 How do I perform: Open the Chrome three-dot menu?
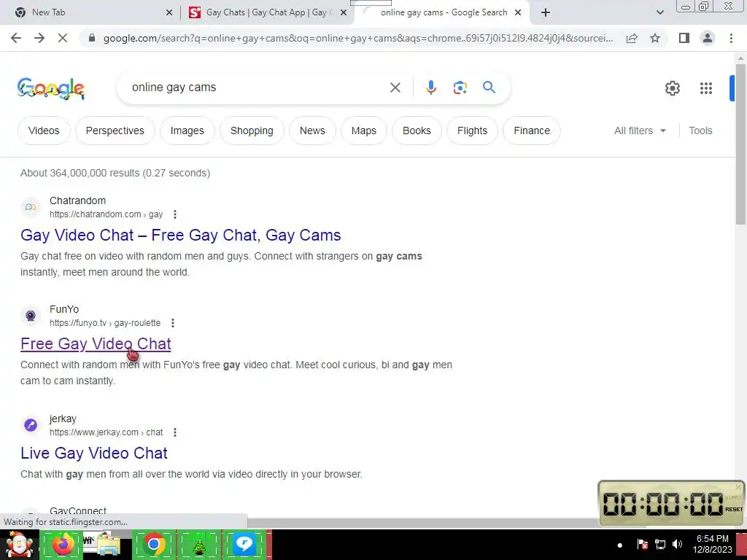click(x=731, y=38)
